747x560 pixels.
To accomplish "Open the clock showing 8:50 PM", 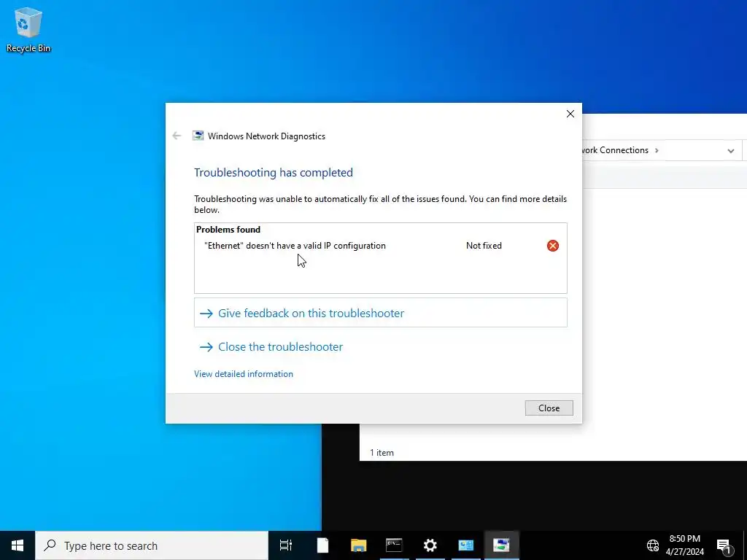I will 684,545.
